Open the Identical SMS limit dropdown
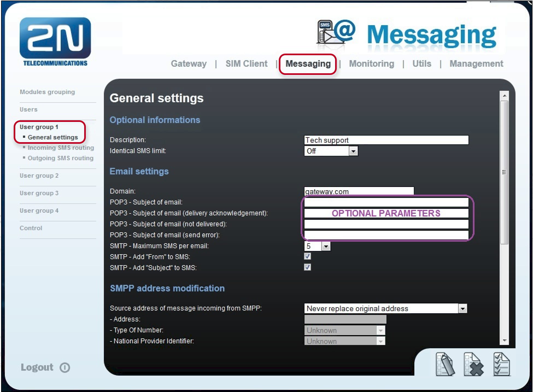 tap(331, 151)
